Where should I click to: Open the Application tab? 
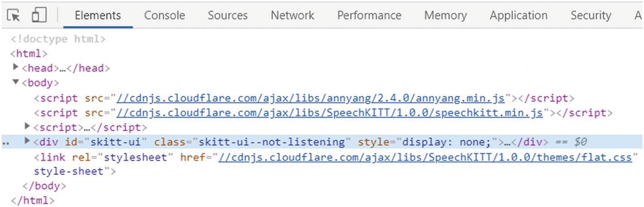pos(518,15)
